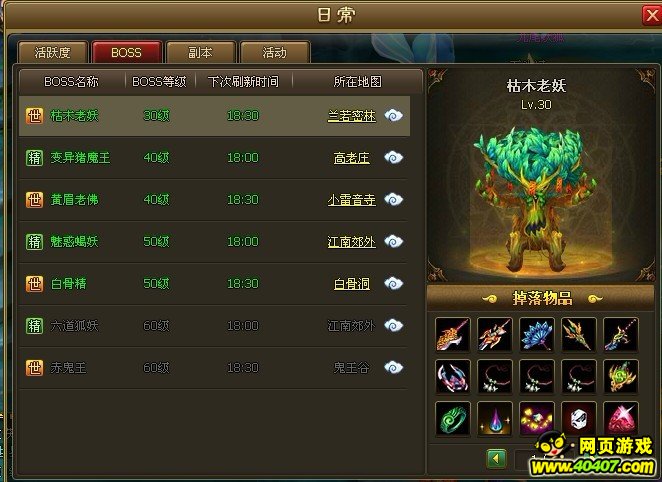The image size is (662, 482).
Task: Click the 兰若密林 map link
Action: coord(352,116)
